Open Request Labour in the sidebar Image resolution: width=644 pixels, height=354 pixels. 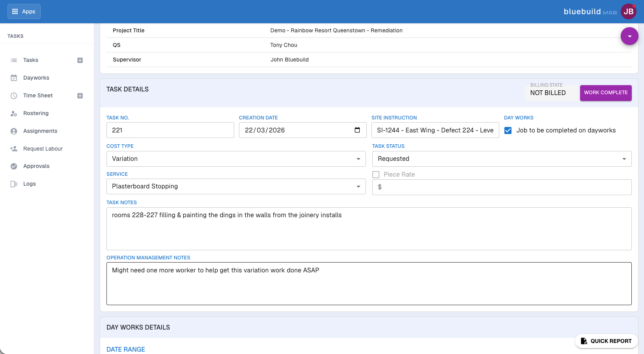click(43, 149)
